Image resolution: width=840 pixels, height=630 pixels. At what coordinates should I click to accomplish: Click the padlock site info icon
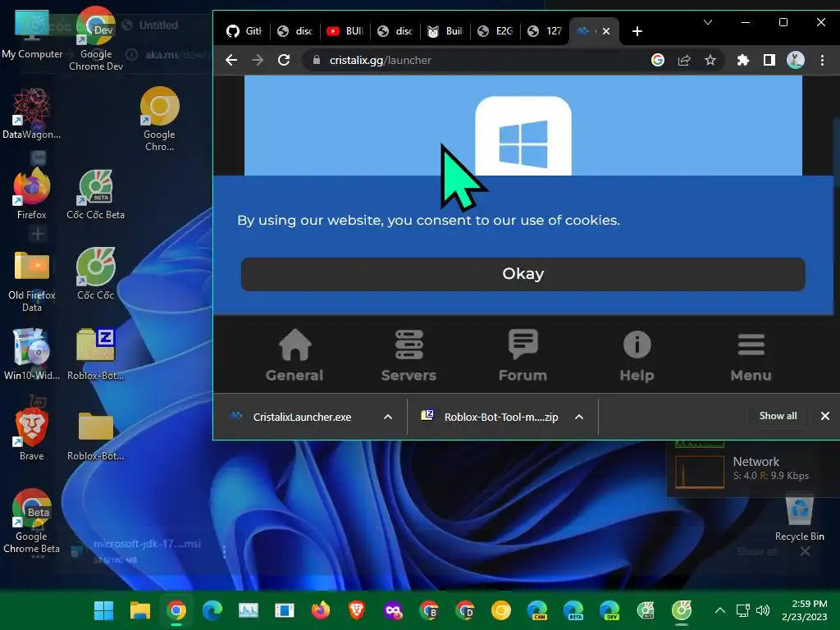click(x=317, y=60)
